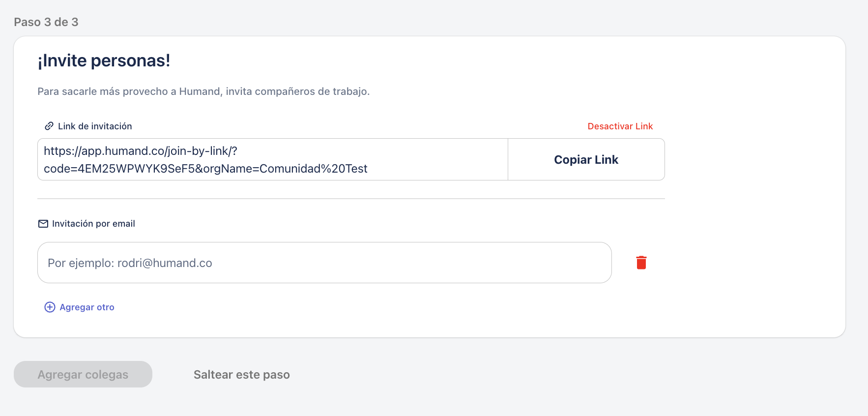Image resolution: width=868 pixels, height=416 pixels.
Task: Click the https://app.humand.co line of the URL
Action: pos(141,151)
